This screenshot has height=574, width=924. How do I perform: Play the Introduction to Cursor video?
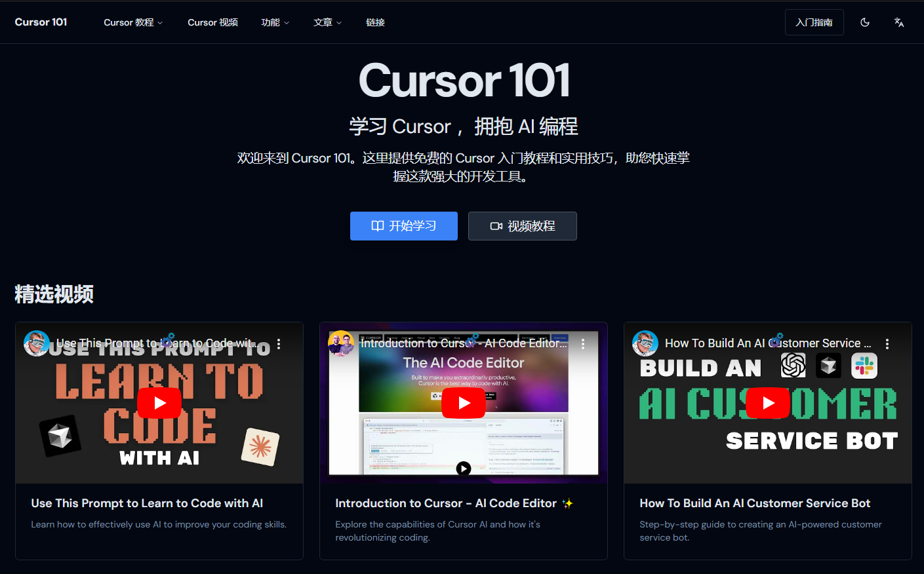click(464, 403)
